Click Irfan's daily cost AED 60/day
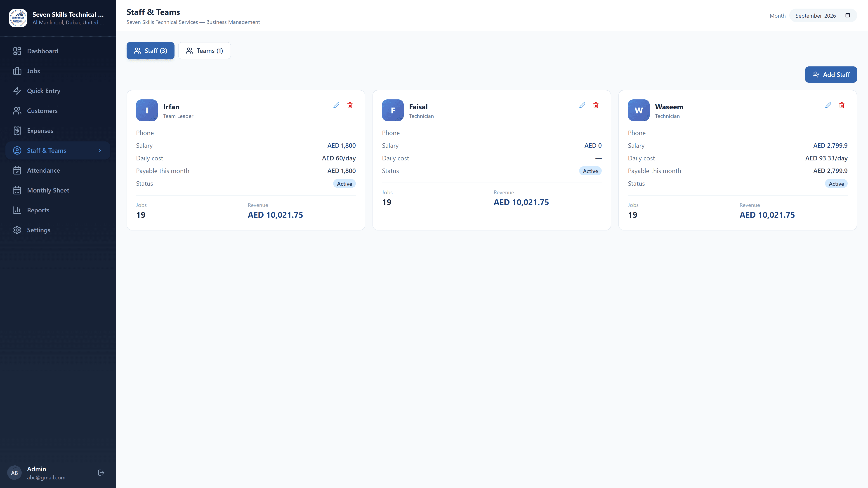This screenshot has height=488, width=868. pos(339,158)
